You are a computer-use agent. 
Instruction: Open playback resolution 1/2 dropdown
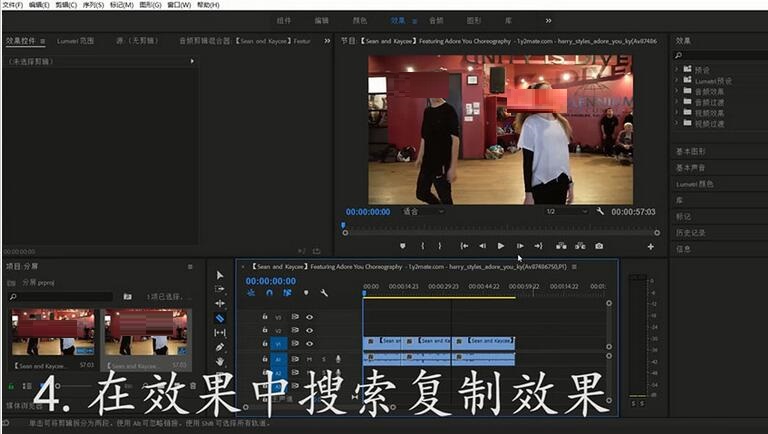[x=563, y=212]
